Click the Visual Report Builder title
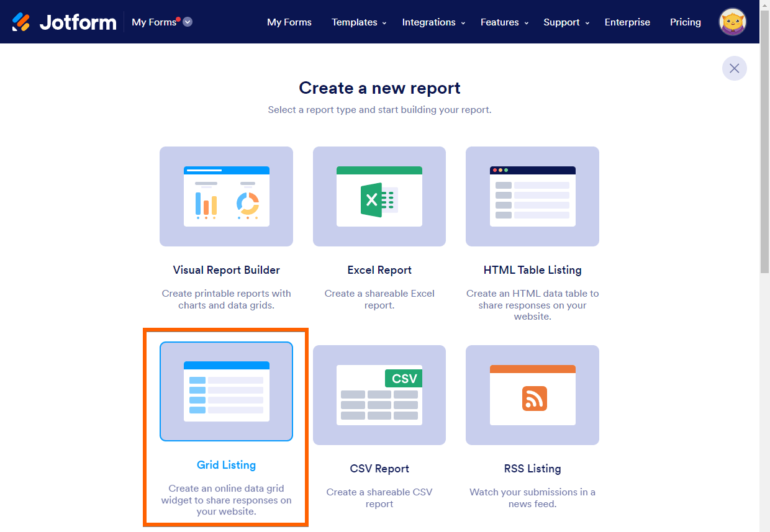 pos(226,270)
